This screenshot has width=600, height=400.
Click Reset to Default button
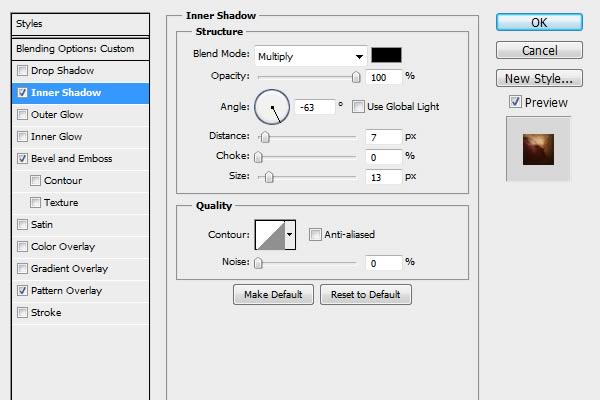point(366,294)
